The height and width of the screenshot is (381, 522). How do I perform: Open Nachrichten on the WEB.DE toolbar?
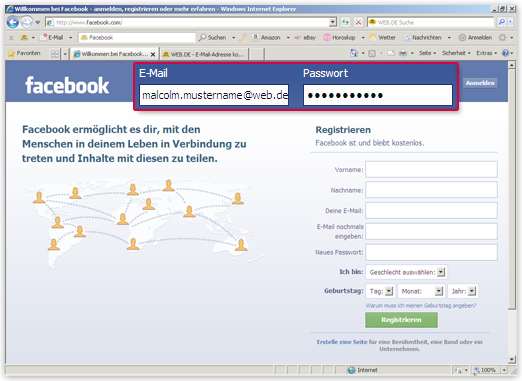423,37
